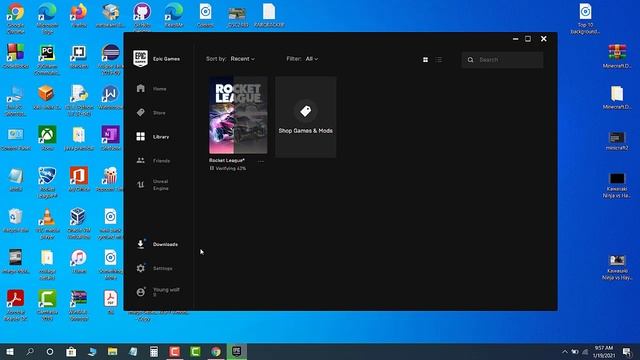Select the Rocket League desktop shortcut

tap(47, 182)
